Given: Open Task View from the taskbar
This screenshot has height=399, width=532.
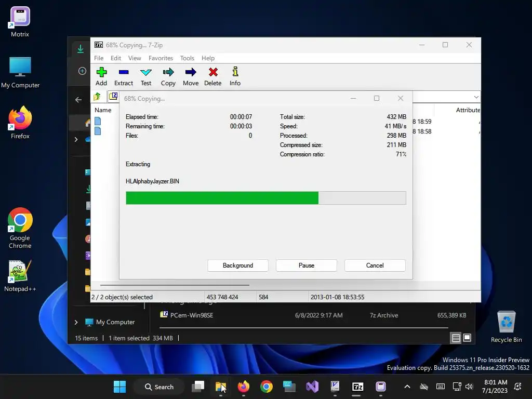Looking at the screenshot, I should (x=198, y=387).
